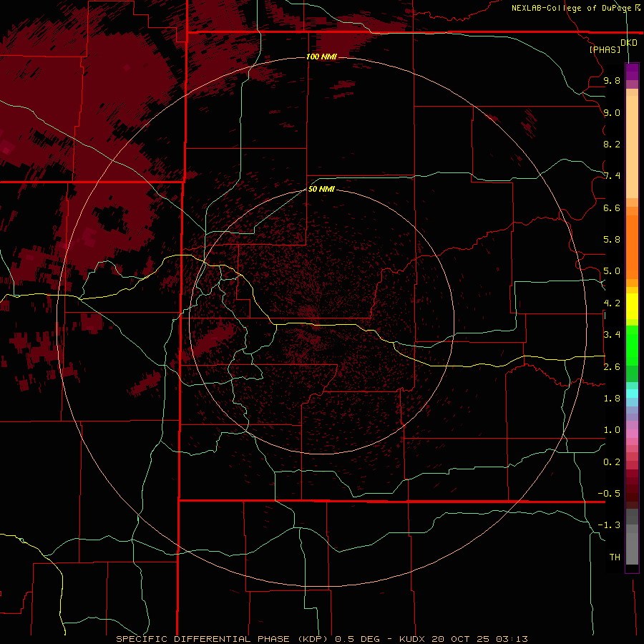
Task: Select the cyan legend color band
Action: tap(632, 394)
